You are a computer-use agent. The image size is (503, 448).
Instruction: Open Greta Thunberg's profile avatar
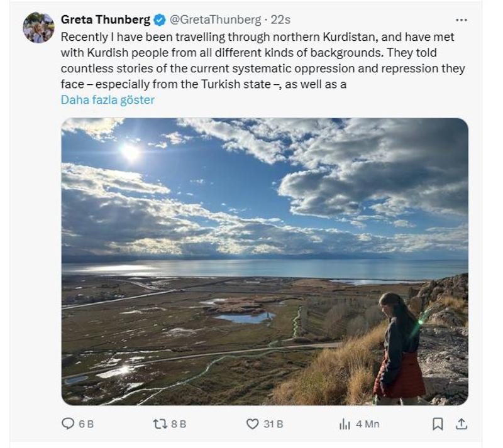(38, 28)
